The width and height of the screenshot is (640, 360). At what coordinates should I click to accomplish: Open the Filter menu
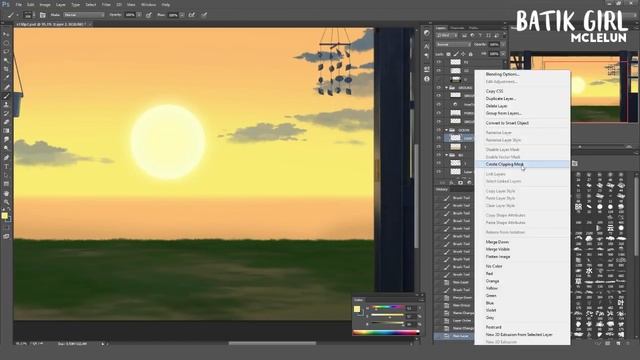click(x=106, y=4)
